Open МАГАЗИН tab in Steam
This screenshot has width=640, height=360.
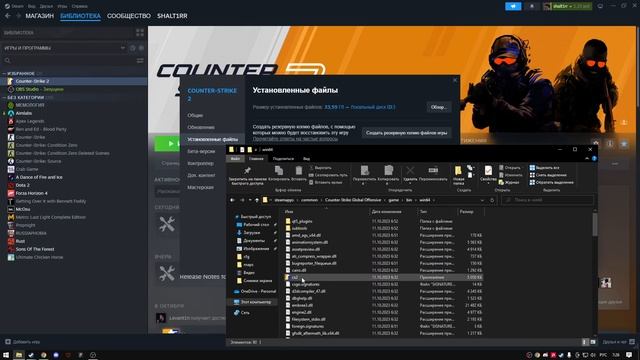(40, 16)
